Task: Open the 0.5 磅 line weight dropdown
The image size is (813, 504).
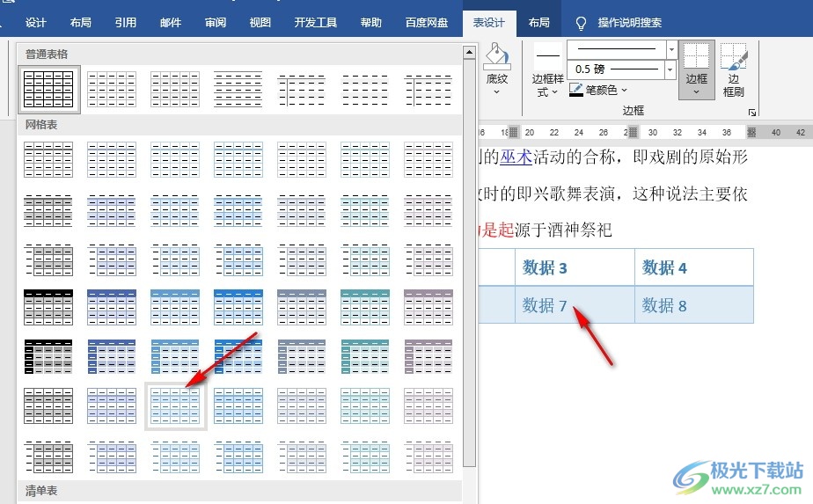Action: [x=670, y=69]
